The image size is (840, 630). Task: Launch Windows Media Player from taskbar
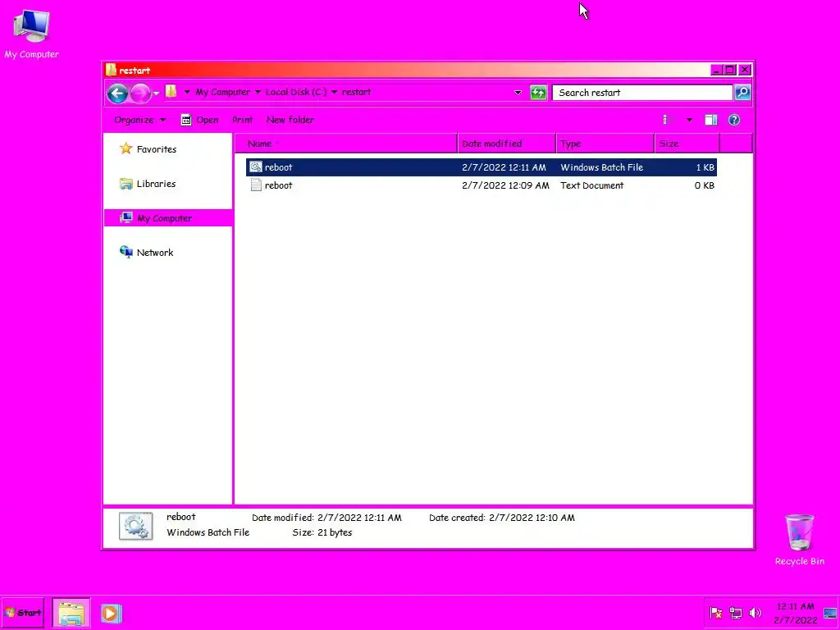click(111, 613)
